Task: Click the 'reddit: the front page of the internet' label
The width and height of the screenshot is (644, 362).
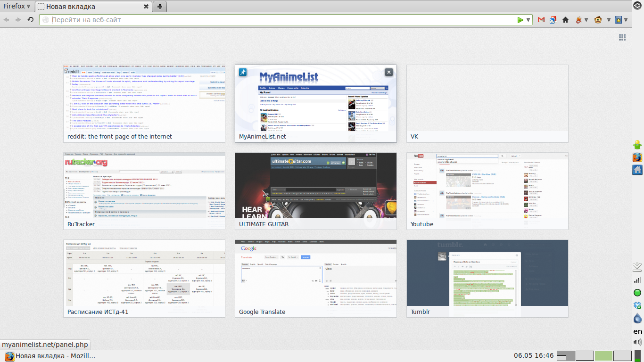Action: pos(120,137)
